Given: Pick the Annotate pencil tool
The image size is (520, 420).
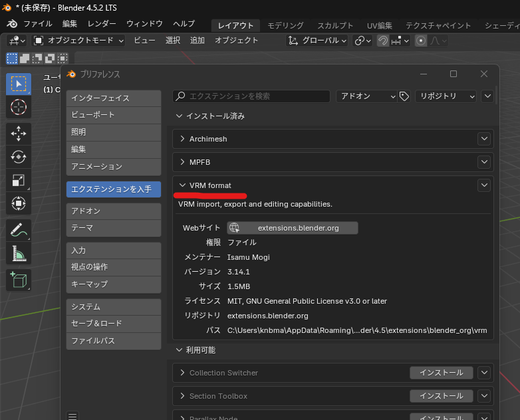Looking at the screenshot, I should (x=19, y=231).
